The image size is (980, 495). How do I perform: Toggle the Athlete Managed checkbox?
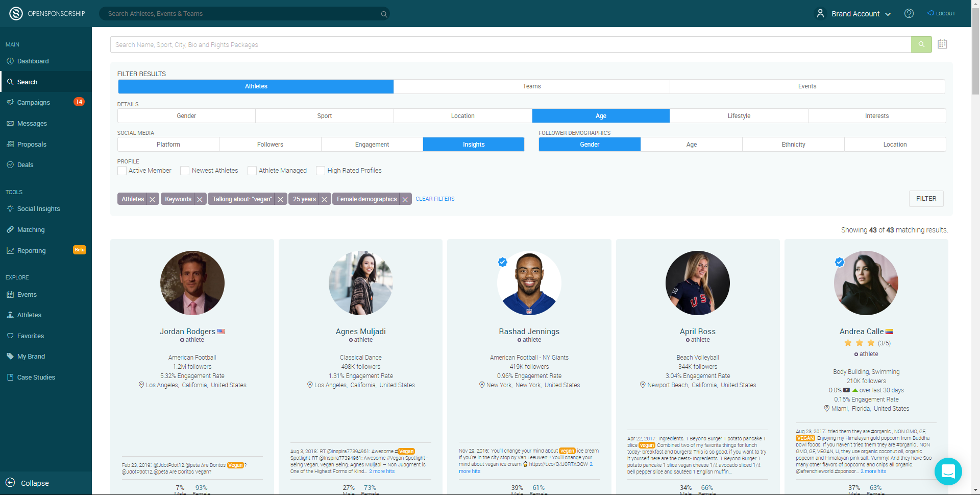click(x=252, y=171)
